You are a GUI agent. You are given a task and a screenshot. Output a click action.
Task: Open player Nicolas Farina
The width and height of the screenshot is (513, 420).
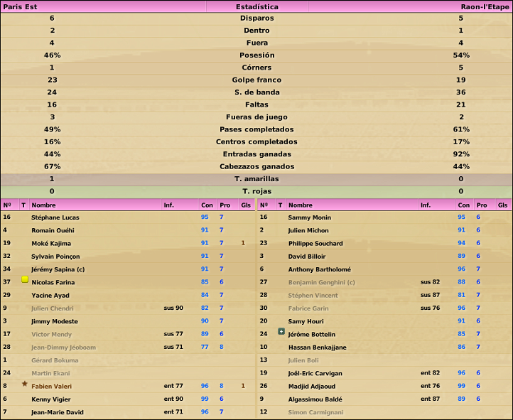click(x=53, y=282)
